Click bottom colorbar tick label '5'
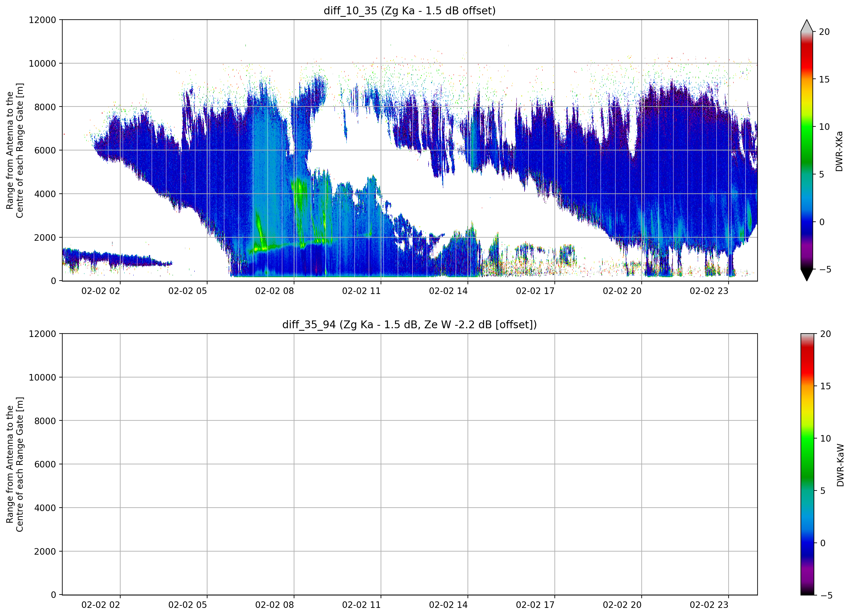The image size is (851, 616). [x=823, y=491]
